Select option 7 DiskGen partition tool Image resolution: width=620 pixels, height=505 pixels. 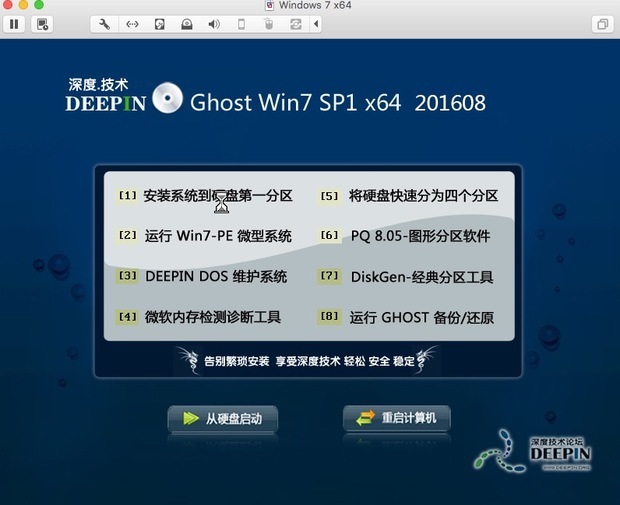[406, 277]
